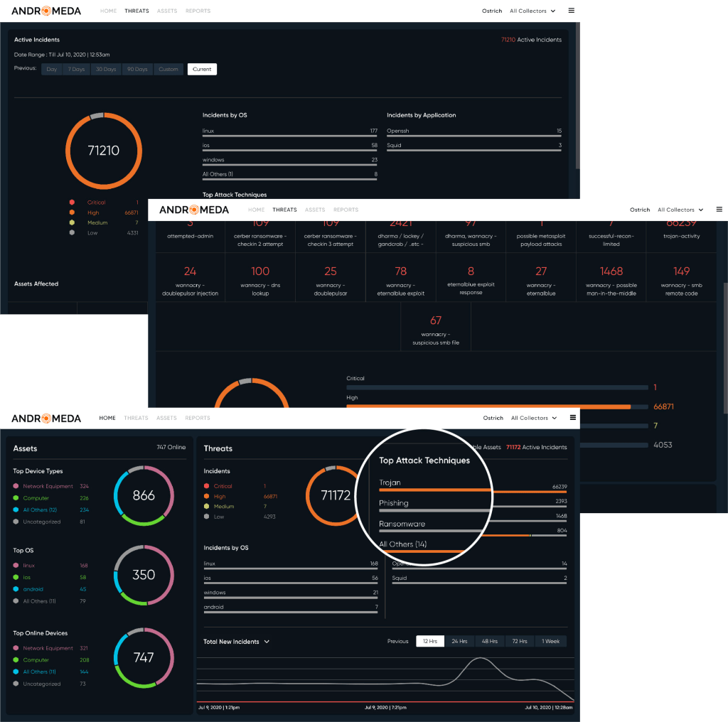Select the 30 Days range button
Screen dimensions: 728x722
point(105,69)
